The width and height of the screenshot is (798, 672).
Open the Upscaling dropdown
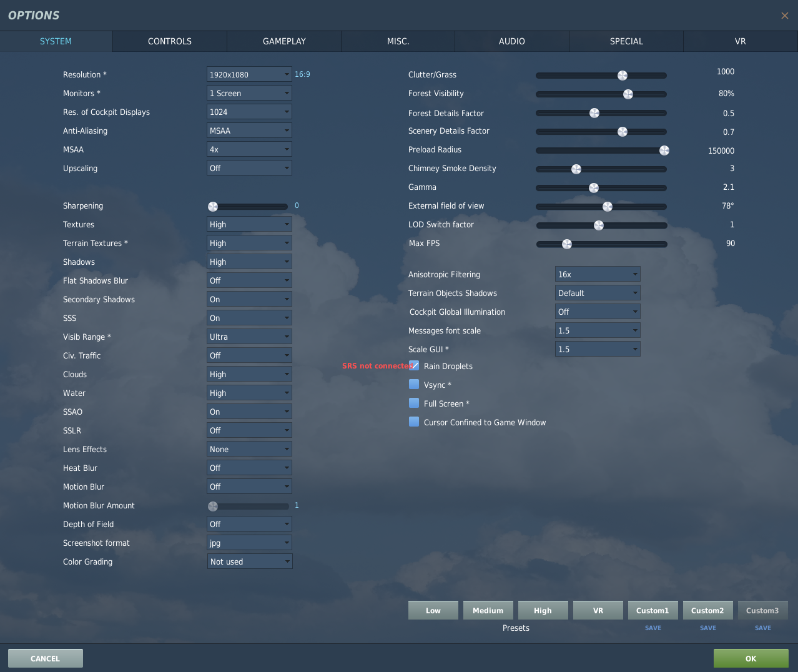[249, 168]
